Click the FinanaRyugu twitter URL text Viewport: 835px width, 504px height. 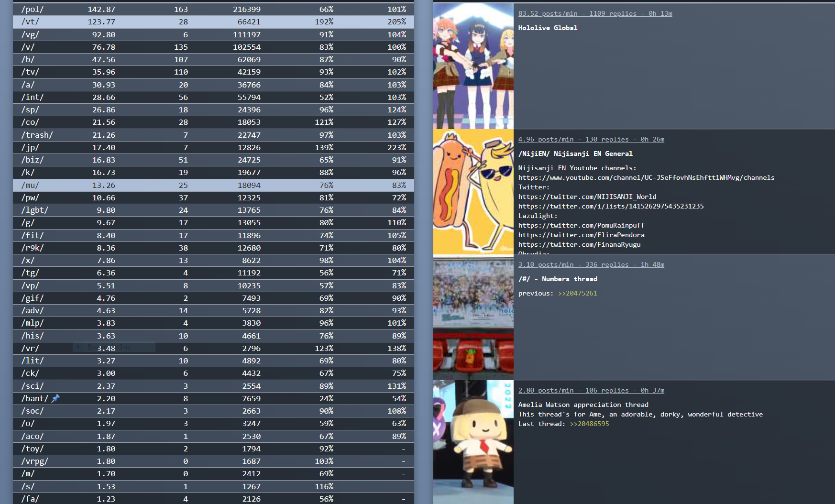click(580, 244)
